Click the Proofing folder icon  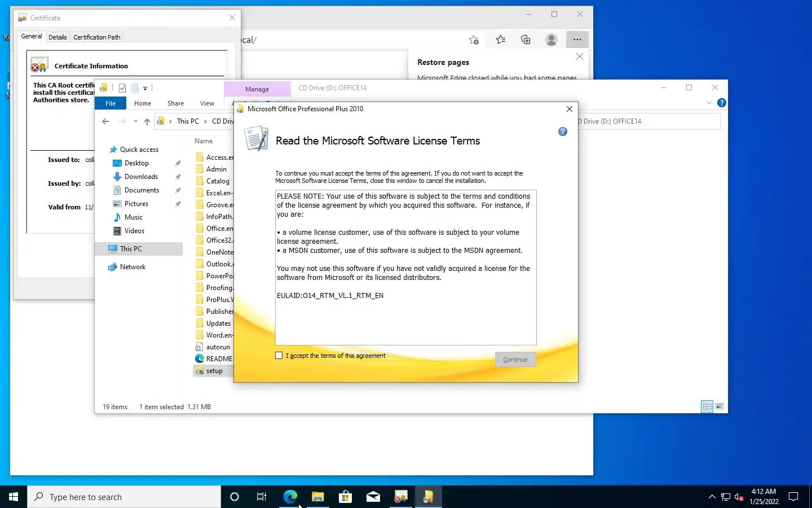[x=200, y=288]
